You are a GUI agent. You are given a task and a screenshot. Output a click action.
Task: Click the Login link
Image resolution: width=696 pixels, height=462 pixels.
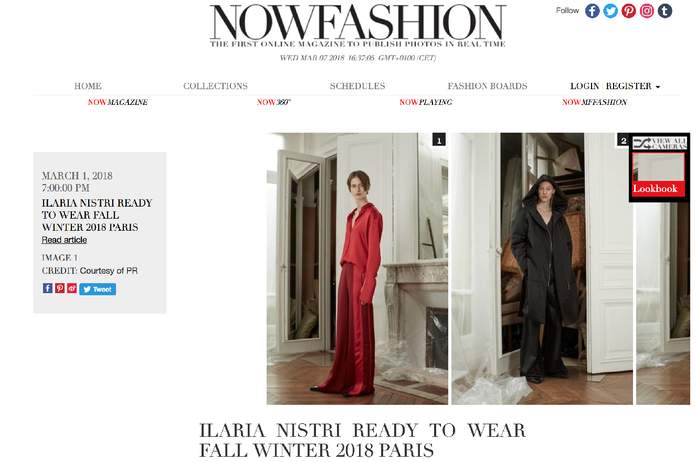585,86
